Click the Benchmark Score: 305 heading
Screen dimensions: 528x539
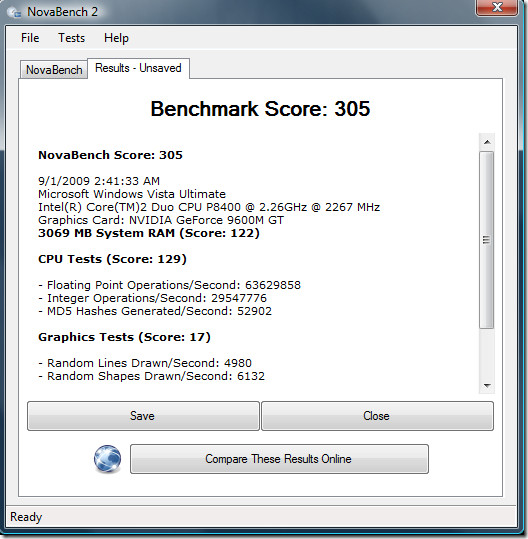(x=260, y=109)
